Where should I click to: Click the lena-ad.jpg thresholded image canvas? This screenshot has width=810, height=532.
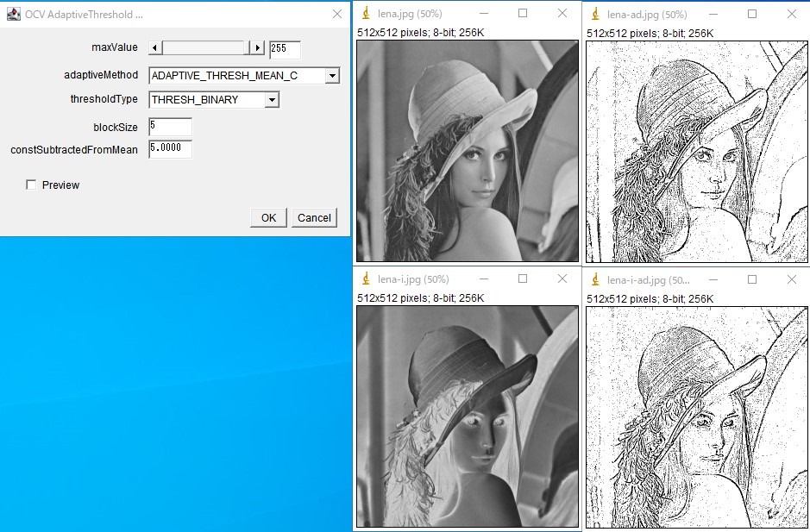[697, 152]
